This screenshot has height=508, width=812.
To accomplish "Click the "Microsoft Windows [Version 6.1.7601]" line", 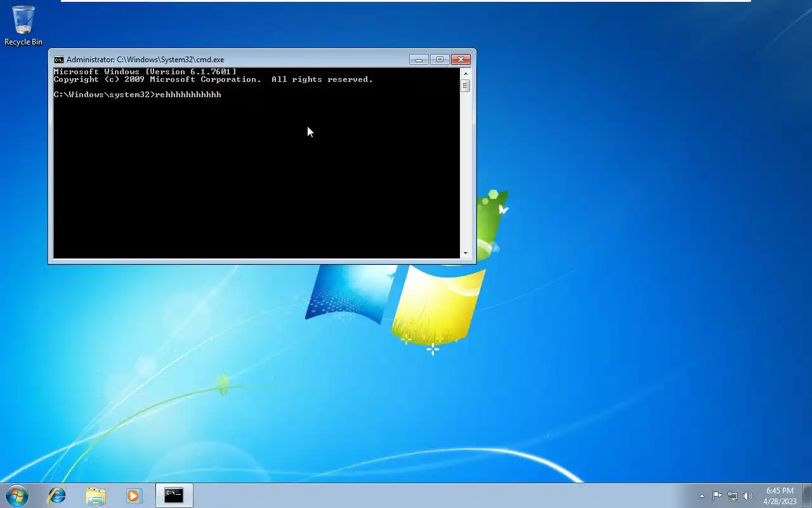I will coord(145,72).
